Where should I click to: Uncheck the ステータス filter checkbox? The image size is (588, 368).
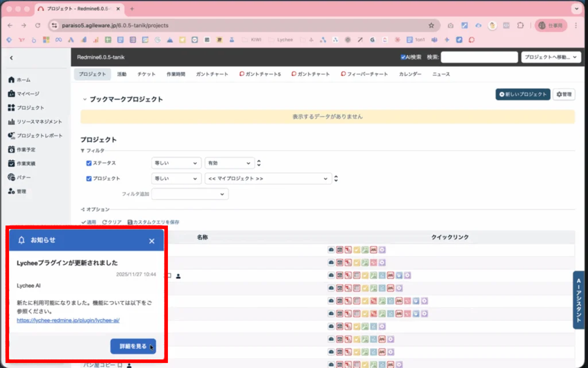point(89,163)
